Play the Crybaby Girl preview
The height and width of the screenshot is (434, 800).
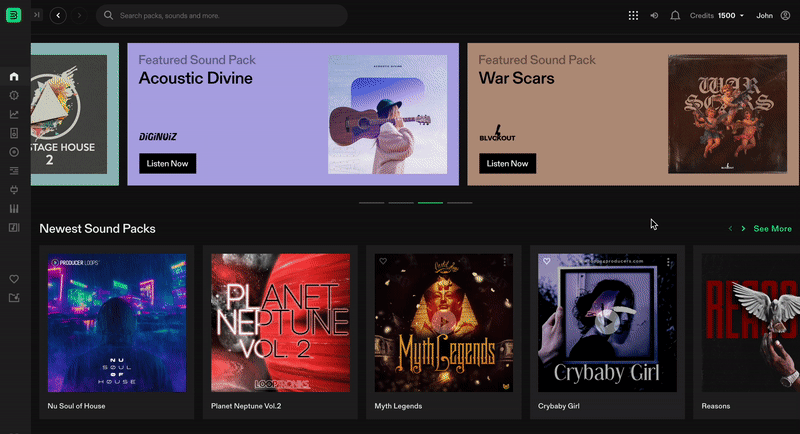click(607, 322)
